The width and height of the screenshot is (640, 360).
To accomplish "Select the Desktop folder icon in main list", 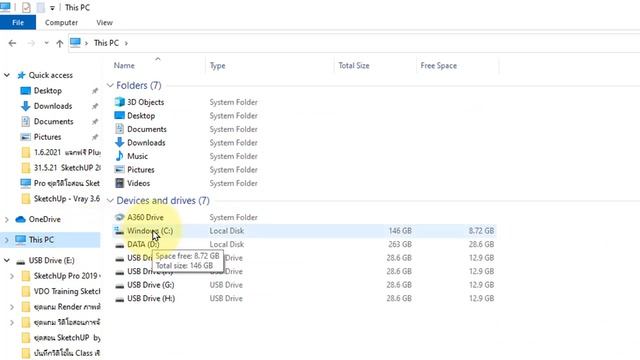I will (120, 116).
